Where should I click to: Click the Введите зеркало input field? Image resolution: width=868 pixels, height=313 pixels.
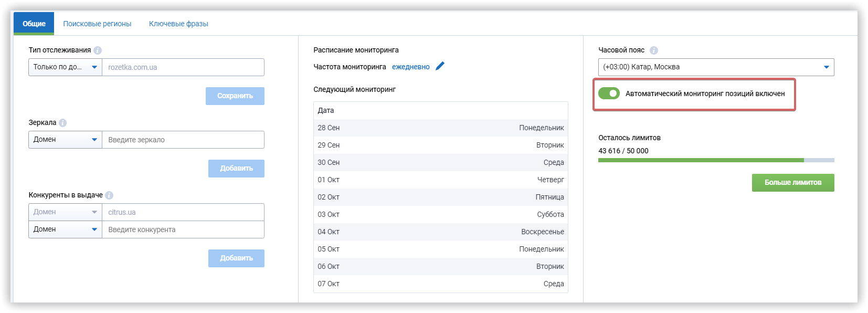tap(183, 140)
